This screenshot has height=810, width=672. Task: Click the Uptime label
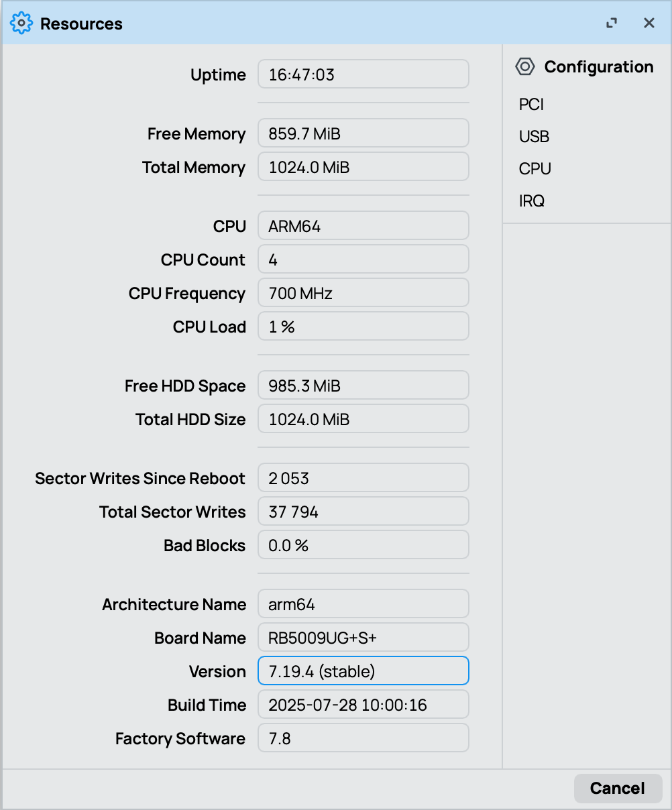(218, 74)
